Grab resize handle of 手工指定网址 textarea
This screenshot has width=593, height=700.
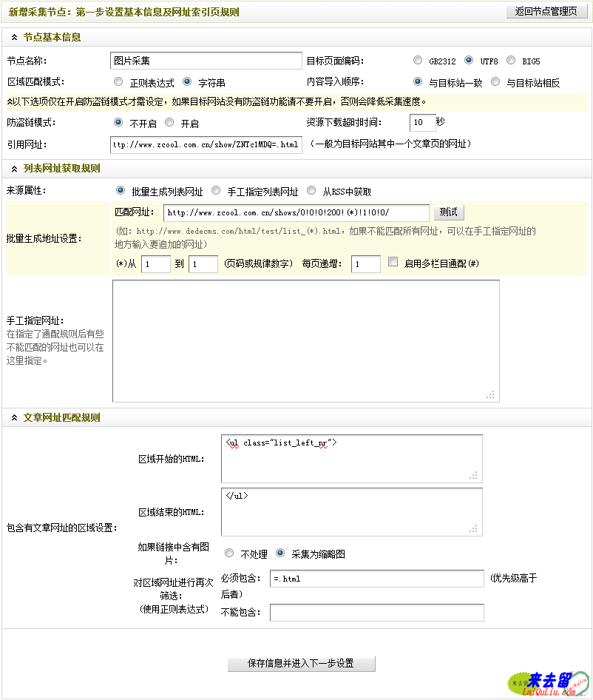(x=490, y=394)
